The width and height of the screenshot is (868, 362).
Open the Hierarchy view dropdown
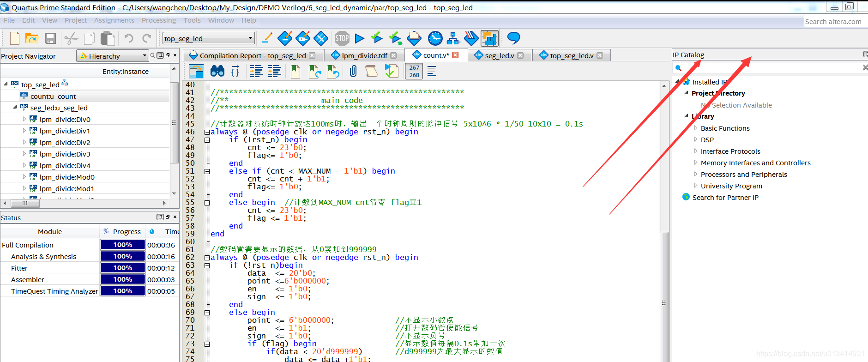coord(113,56)
